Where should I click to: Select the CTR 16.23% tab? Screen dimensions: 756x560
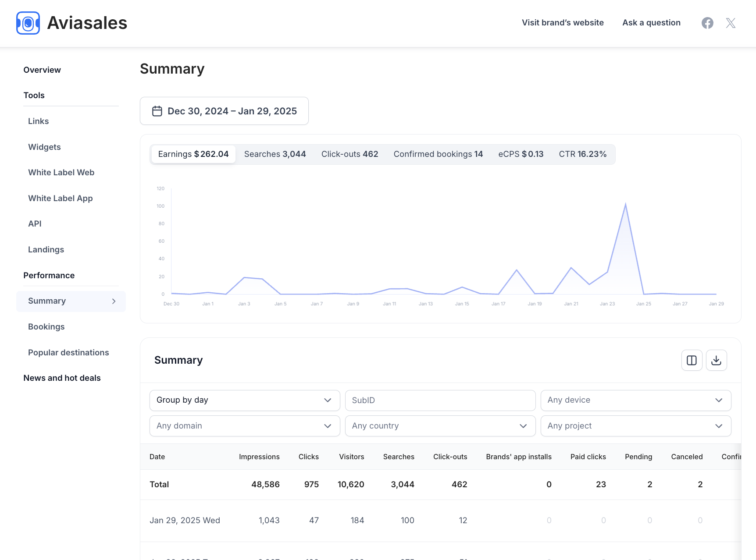coord(583,154)
